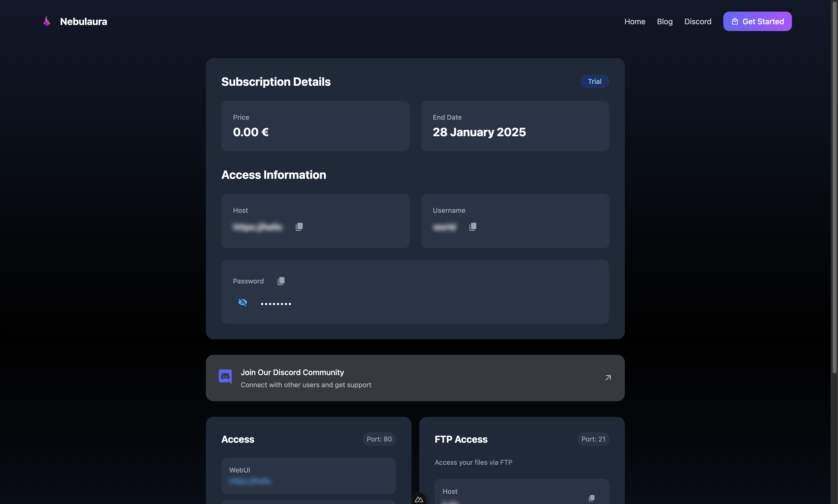Click the Port: 80 badge
The image size is (838, 504).
coord(379,439)
